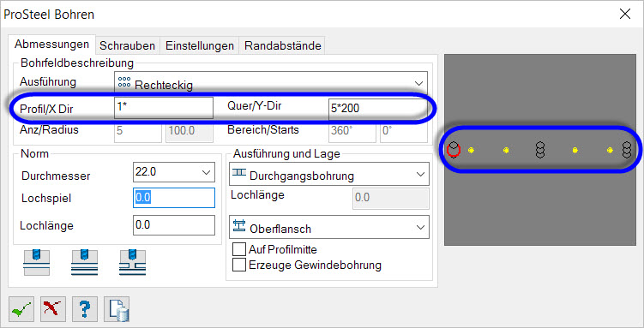Go to the Randabstände tab
This screenshot has width=644, height=328.
(283, 45)
